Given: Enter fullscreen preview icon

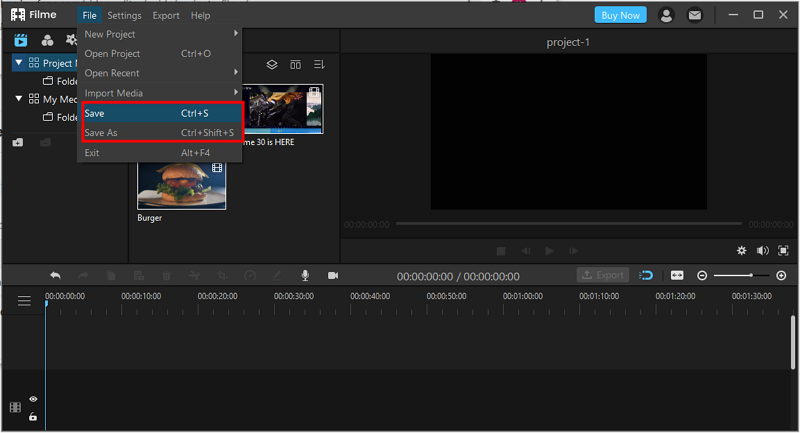Looking at the screenshot, I should point(783,250).
